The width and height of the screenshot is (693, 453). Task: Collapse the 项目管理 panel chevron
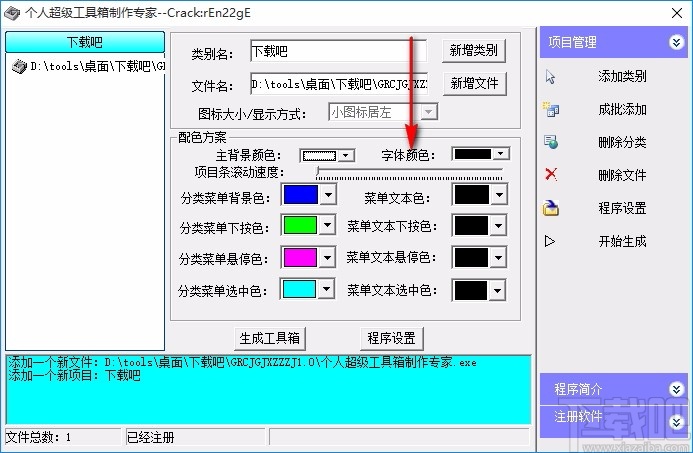pos(676,42)
